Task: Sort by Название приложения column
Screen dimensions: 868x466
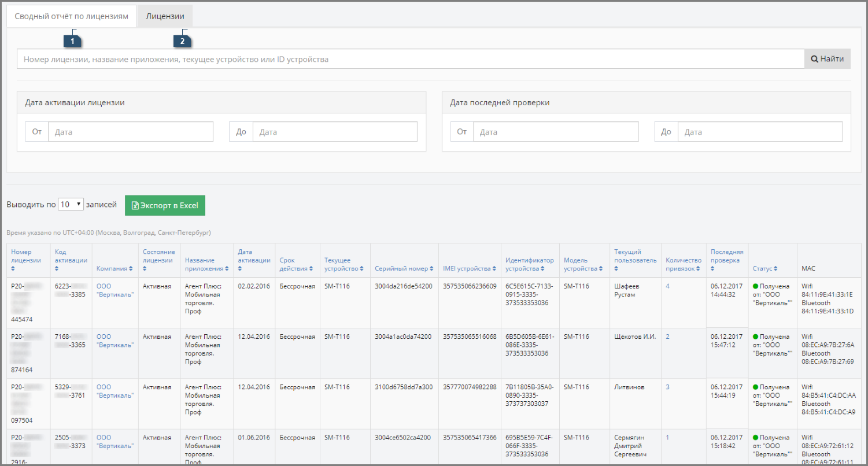Action: click(x=206, y=264)
